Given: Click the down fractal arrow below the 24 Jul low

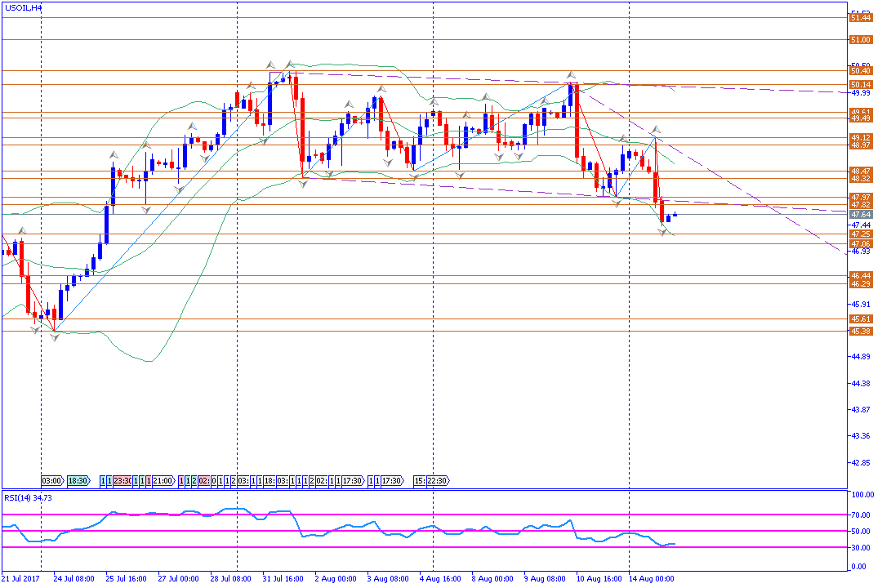Looking at the screenshot, I should point(54,337).
